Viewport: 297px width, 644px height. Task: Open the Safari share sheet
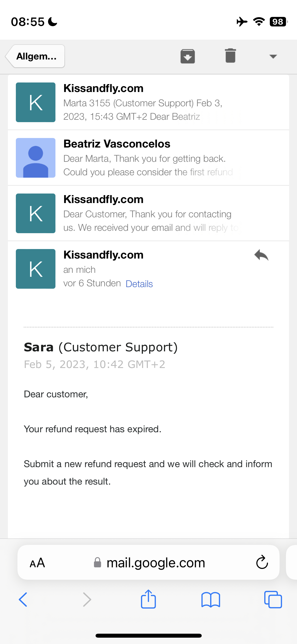pos(148,599)
